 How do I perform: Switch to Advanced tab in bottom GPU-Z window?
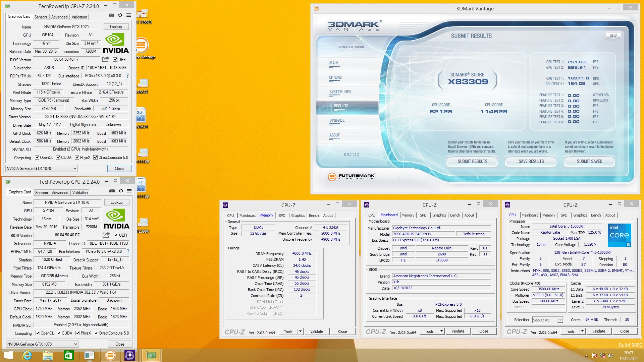pyautogui.click(x=60, y=193)
